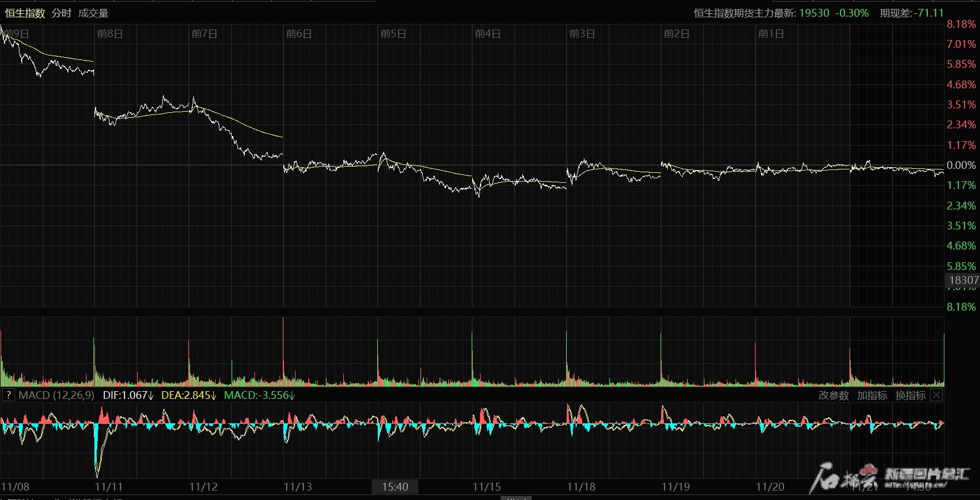Click the 改参数 button
Screen dimensions: 980x500
click(x=834, y=395)
